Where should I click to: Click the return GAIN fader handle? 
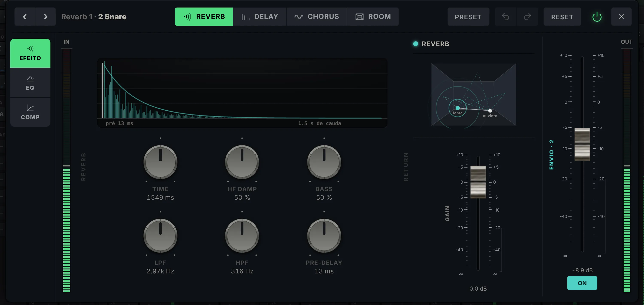(478, 182)
